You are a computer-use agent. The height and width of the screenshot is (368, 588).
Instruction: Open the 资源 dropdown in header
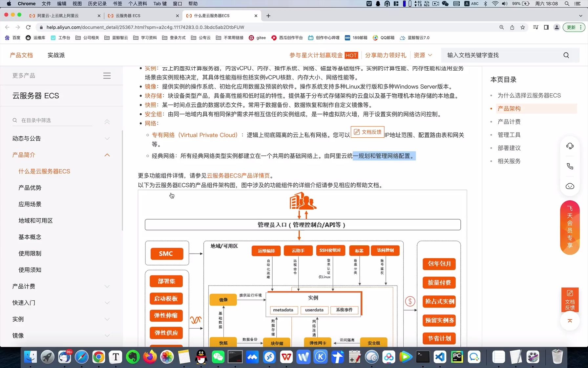click(x=423, y=55)
